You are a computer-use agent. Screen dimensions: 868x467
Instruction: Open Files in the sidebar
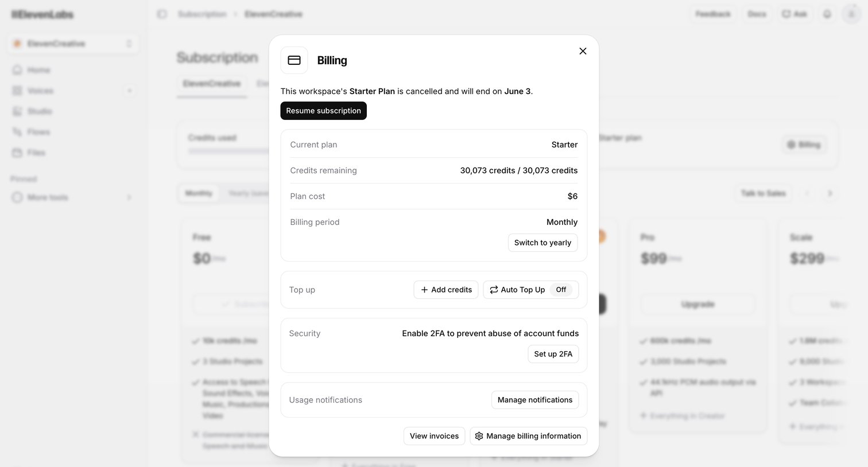[x=73, y=153]
